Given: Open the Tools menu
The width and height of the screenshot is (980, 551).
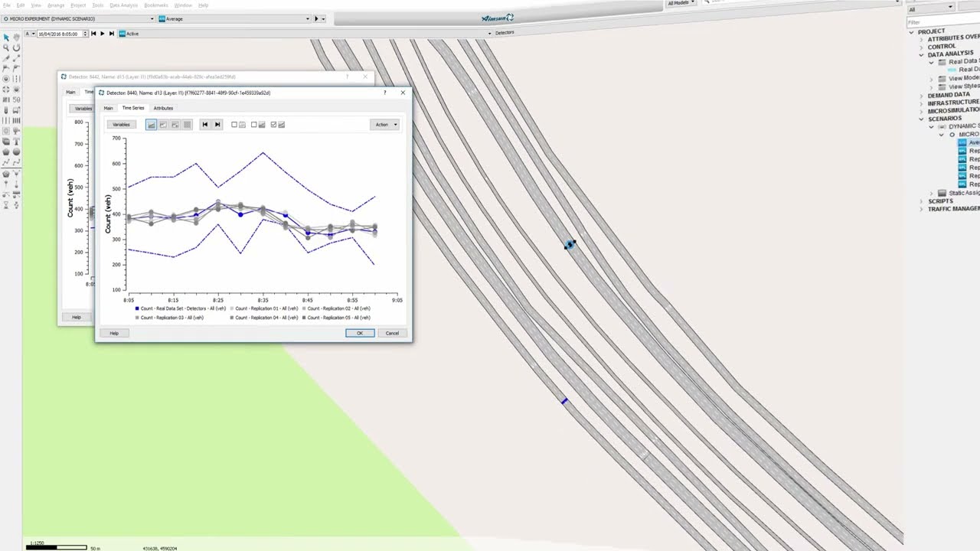Looking at the screenshot, I should click(98, 5).
